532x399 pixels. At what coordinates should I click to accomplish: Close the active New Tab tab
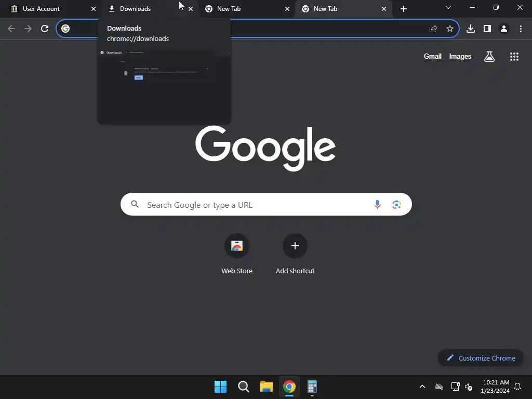click(x=384, y=9)
